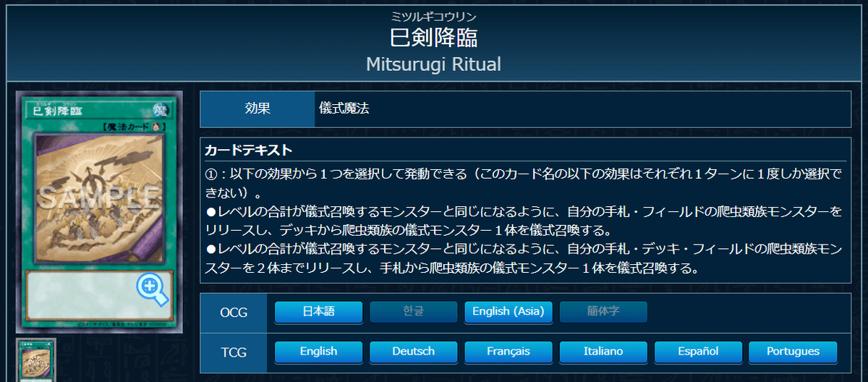This screenshot has width=868, height=382.
Task: Click the Mitsurugi Ritual English name
Action: (x=433, y=64)
